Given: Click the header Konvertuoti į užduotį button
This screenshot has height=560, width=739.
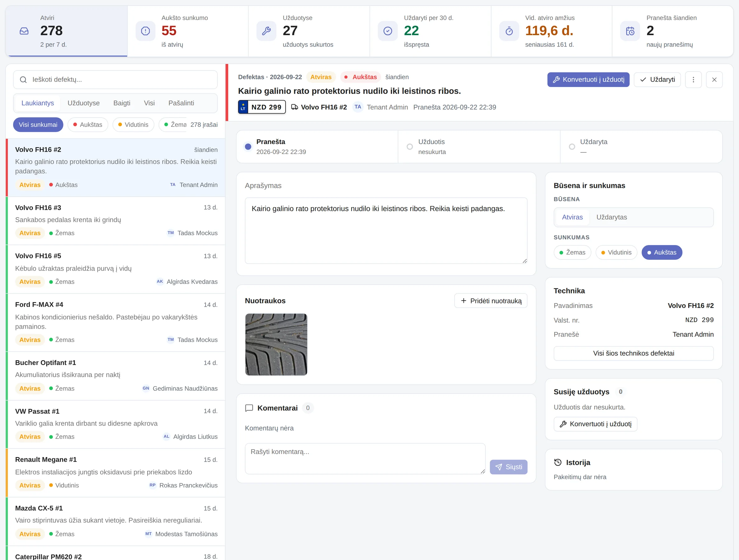Looking at the screenshot, I should pos(588,80).
